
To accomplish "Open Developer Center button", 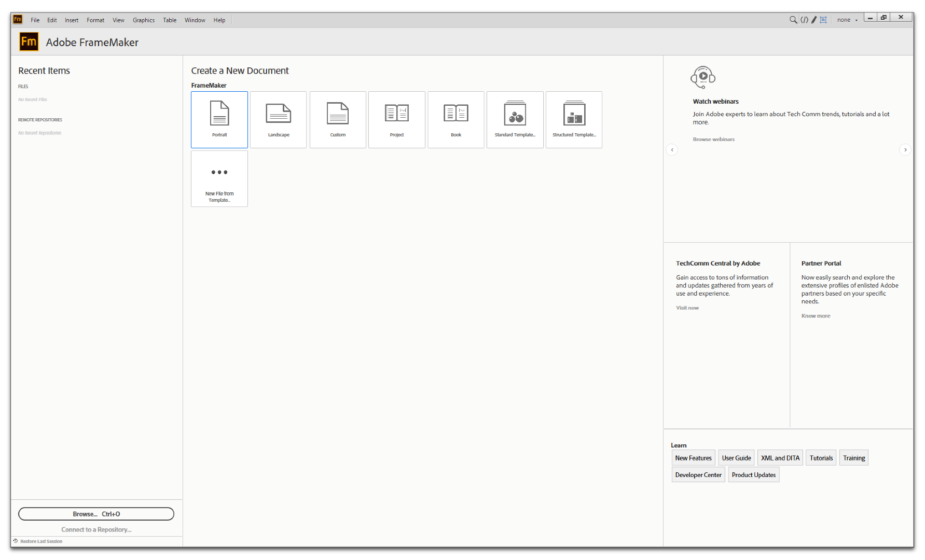I will coord(698,475).
